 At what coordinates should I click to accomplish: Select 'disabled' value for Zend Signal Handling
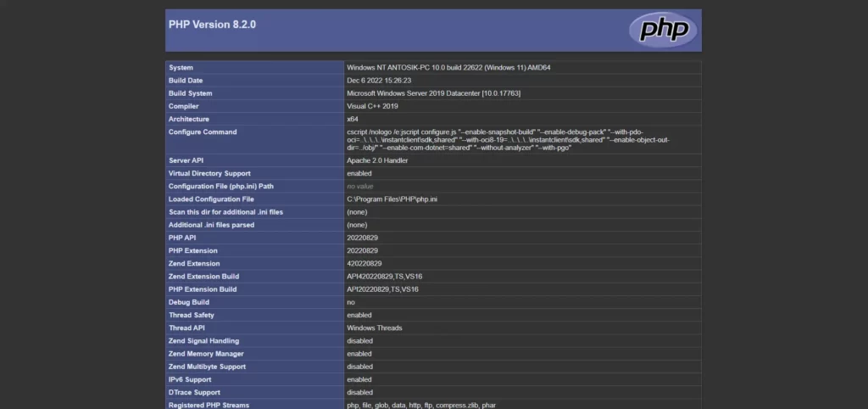pos(359,341)
